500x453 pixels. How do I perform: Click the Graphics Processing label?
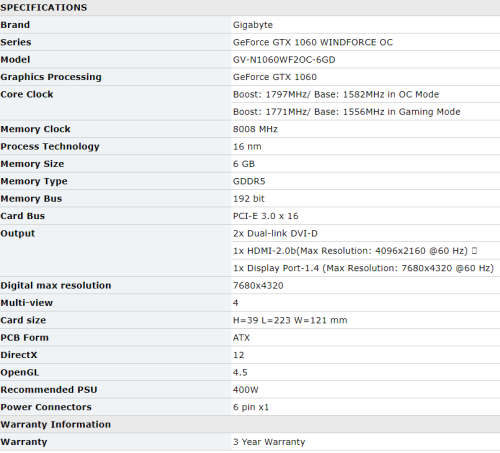(51, 77)
